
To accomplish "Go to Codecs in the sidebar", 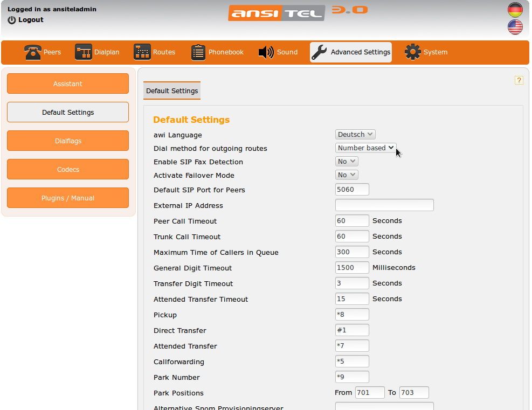I will 68,170.
